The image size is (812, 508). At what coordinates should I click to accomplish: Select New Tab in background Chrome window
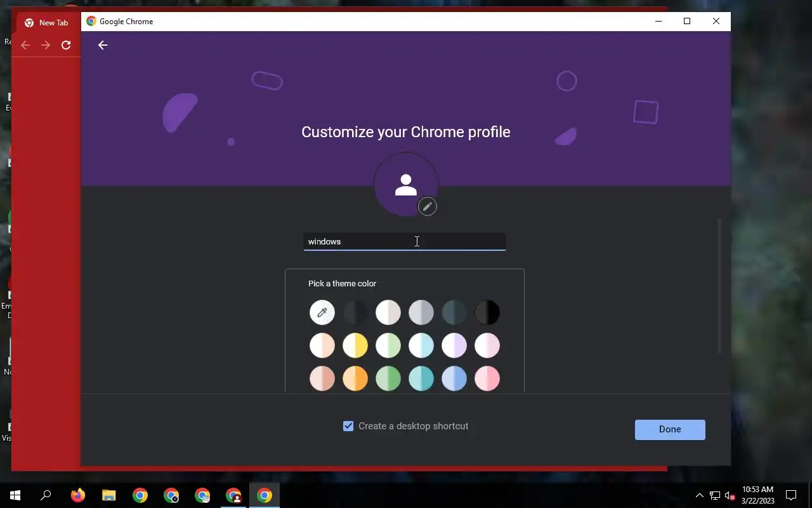coord(47,23)
